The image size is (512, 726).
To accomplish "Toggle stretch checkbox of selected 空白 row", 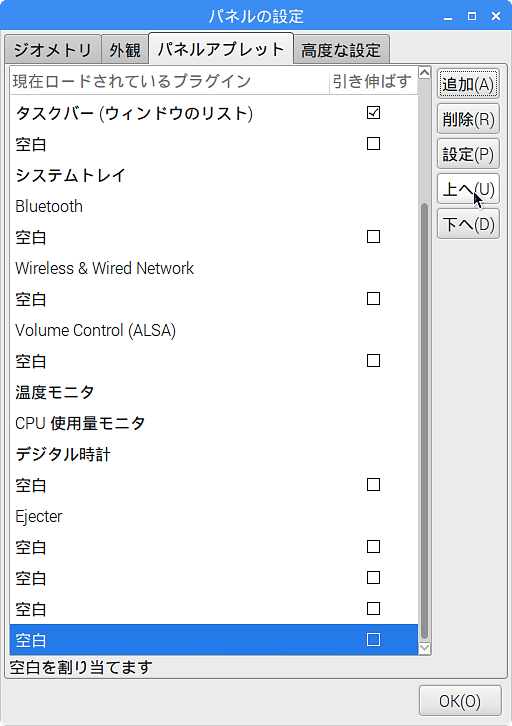I will click(x=373, y=639).
